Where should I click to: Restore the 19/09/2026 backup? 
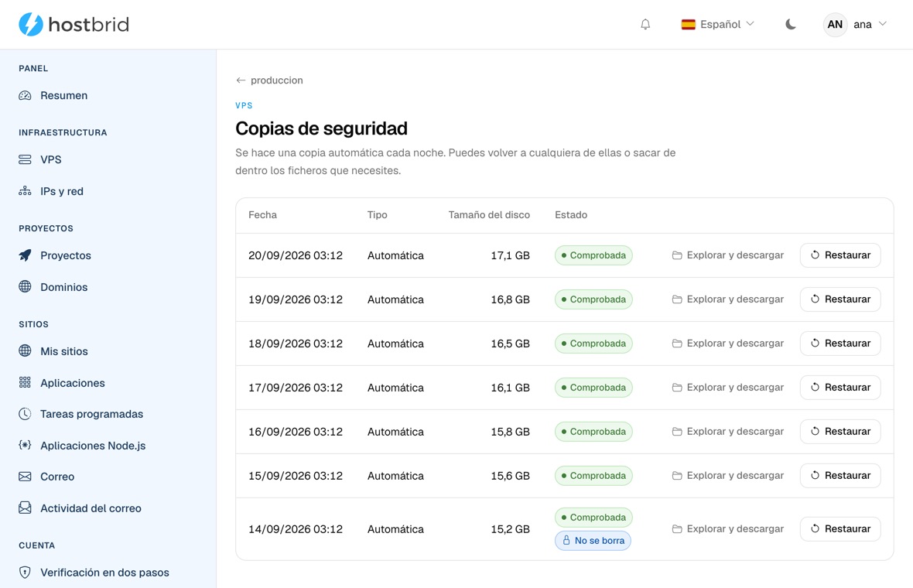(840, 299)
